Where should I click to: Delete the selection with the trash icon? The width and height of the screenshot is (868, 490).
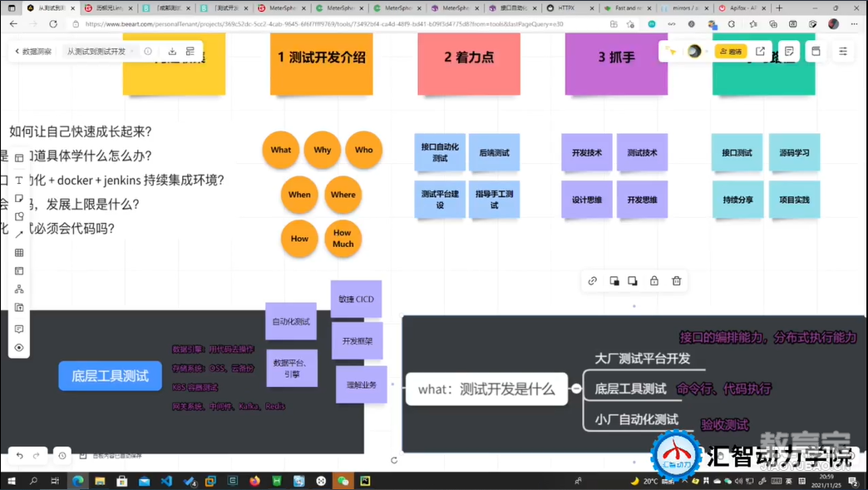677,280
